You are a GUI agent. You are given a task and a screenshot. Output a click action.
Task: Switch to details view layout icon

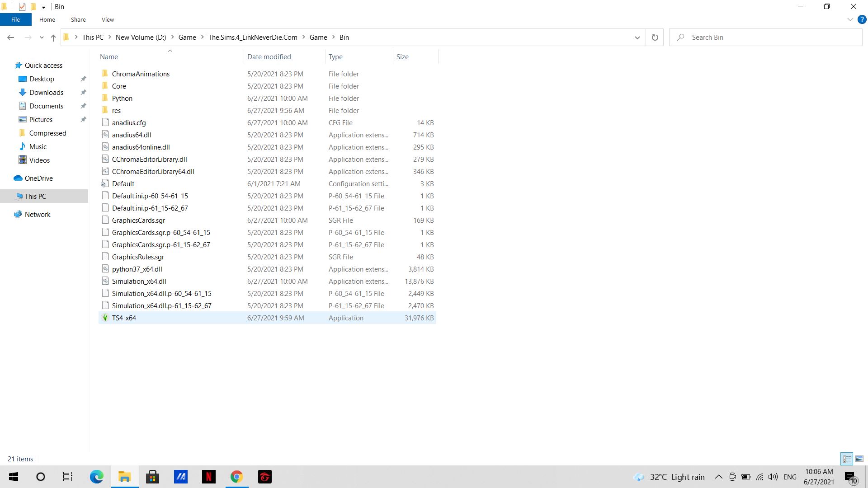click(847, 459)
